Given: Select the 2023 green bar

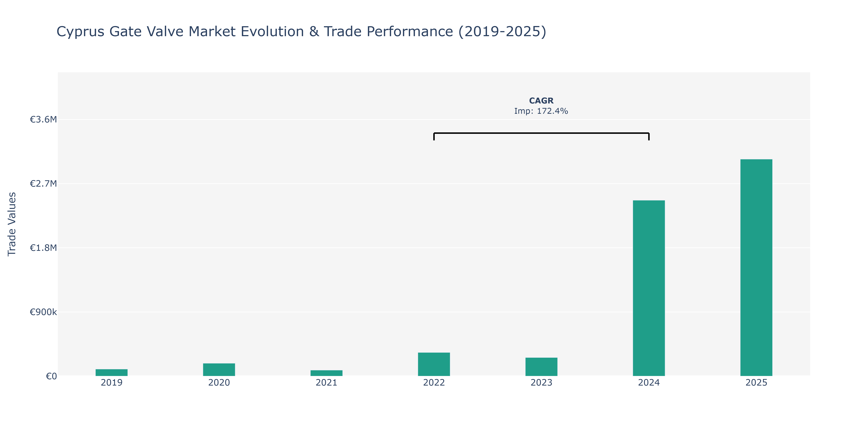Looking at the screenshot, I should point(541,367).
